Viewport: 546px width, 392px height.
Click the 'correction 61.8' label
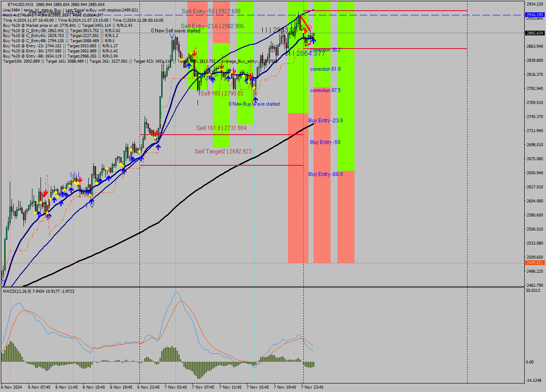click(325, 69)
